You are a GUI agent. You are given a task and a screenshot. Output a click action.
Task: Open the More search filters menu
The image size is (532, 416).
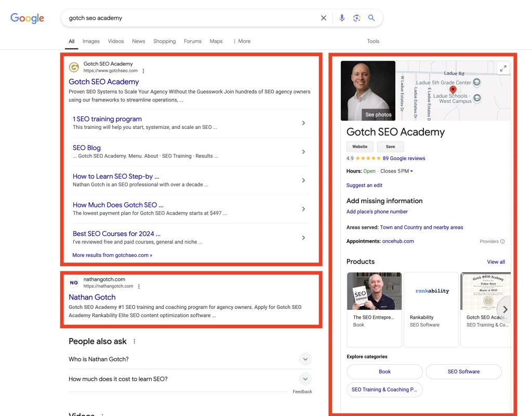pos(242,41)
